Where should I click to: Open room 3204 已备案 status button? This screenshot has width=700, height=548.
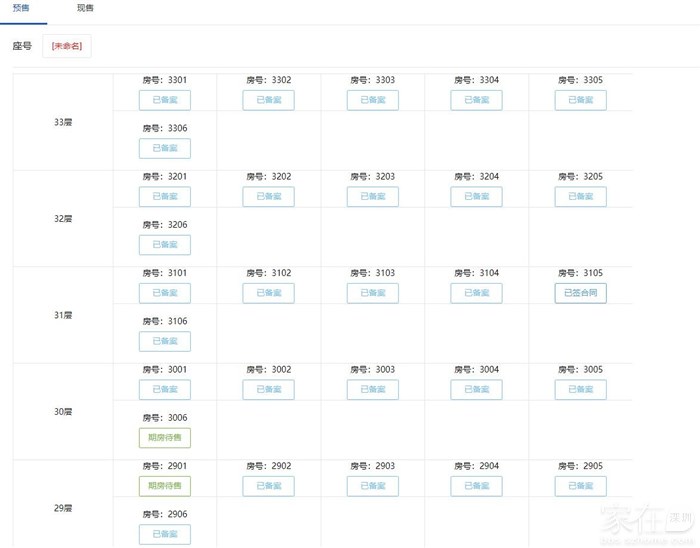[x=476, y=197]
